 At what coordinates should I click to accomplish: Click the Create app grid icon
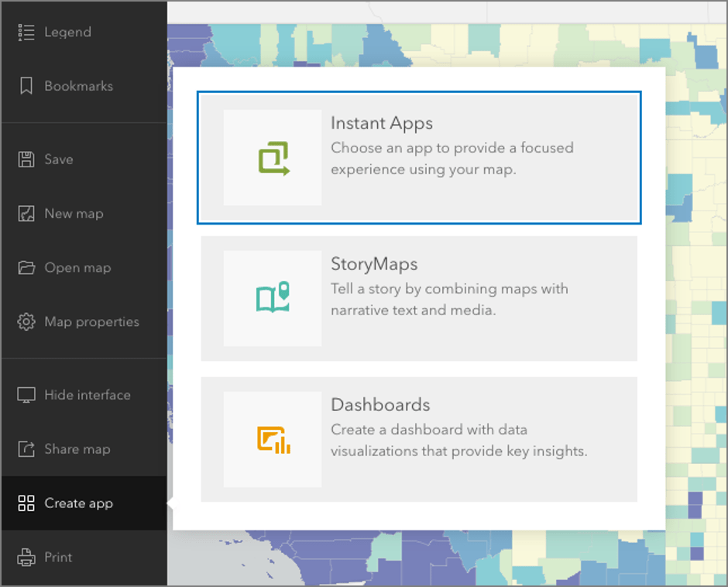[26, 503]
